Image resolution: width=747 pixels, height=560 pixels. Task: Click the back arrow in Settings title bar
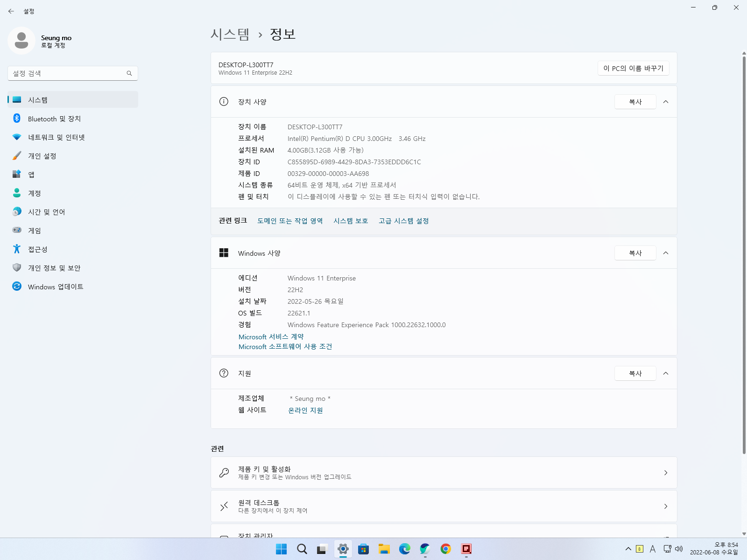(11, 11)
